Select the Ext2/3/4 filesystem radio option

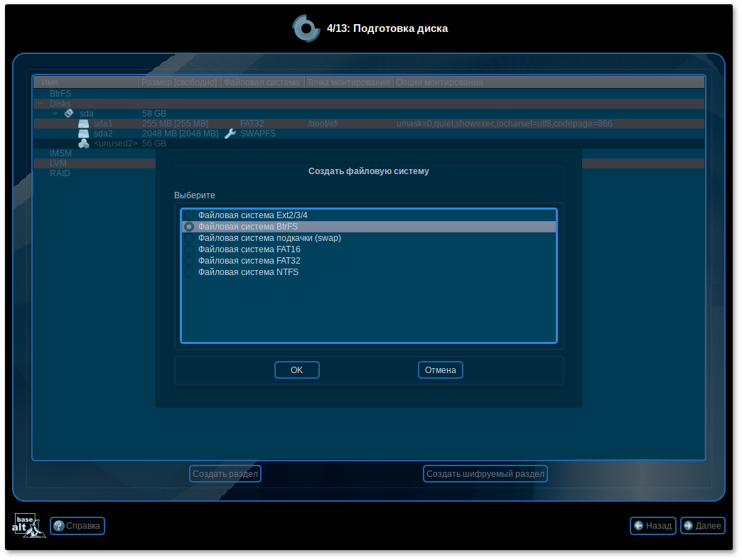pyautogui.click(x=189, y=215)
